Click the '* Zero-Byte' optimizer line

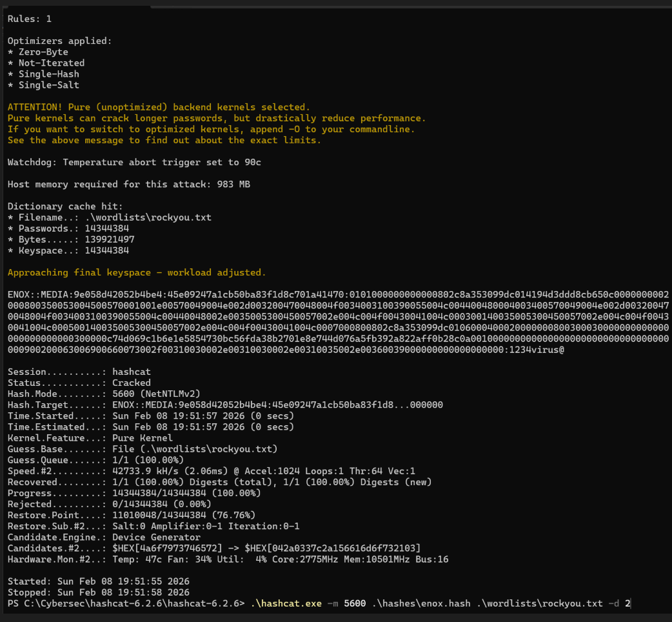tap(38, 52)
